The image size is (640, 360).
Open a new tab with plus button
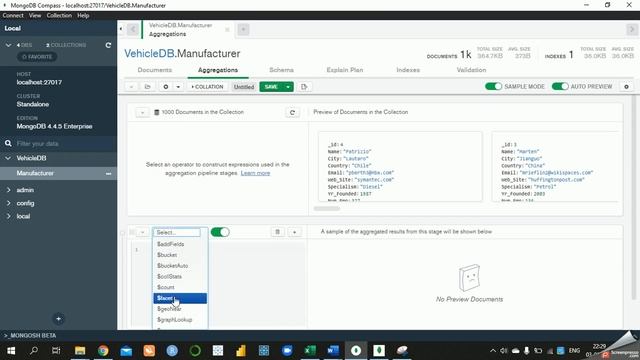point(243,29)
